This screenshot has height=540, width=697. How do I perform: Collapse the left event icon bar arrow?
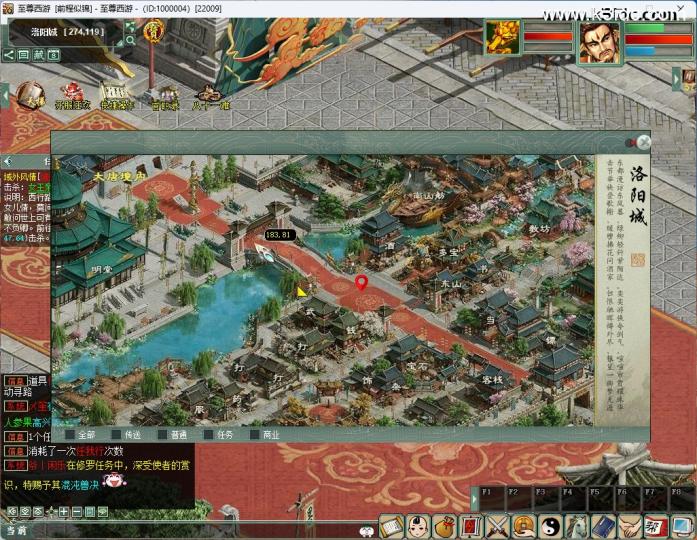(x=5, y=96)
